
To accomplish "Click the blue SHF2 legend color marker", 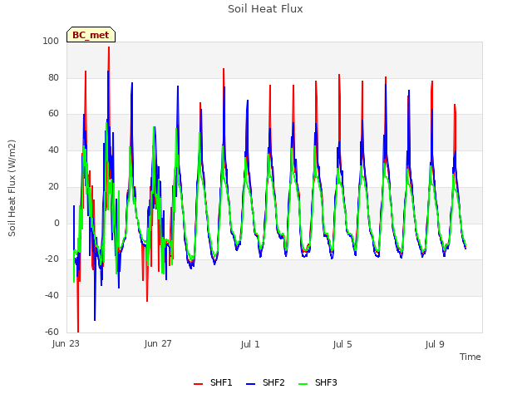I will 250,384.
